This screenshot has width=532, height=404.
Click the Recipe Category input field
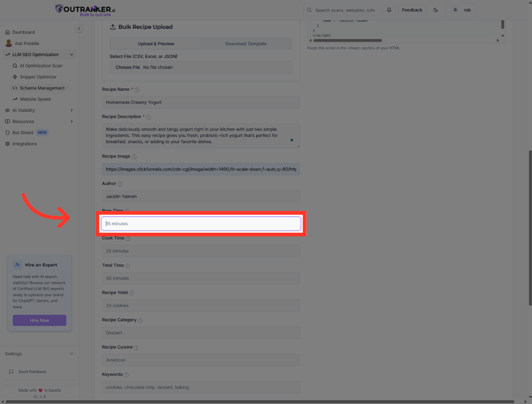(201, 333)
